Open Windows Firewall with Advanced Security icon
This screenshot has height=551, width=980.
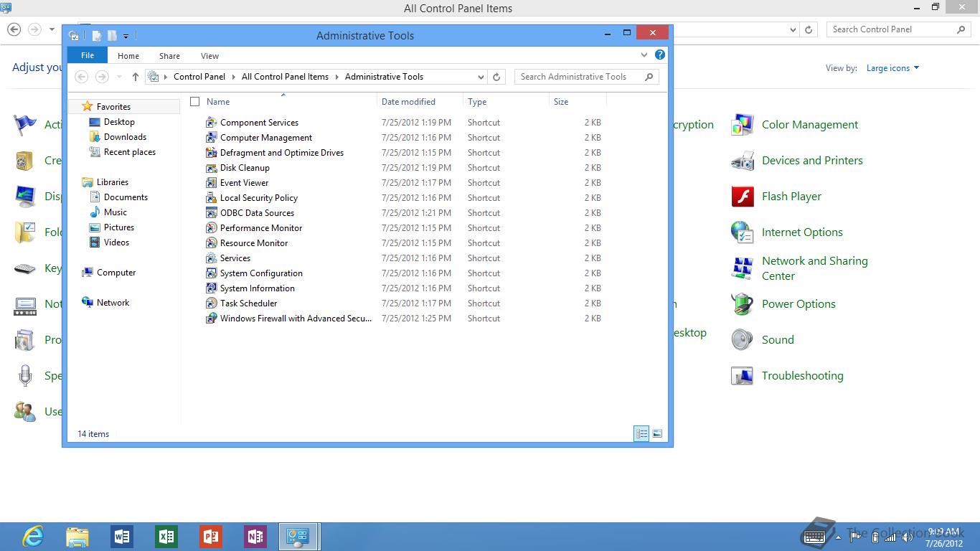click(211, 319)
